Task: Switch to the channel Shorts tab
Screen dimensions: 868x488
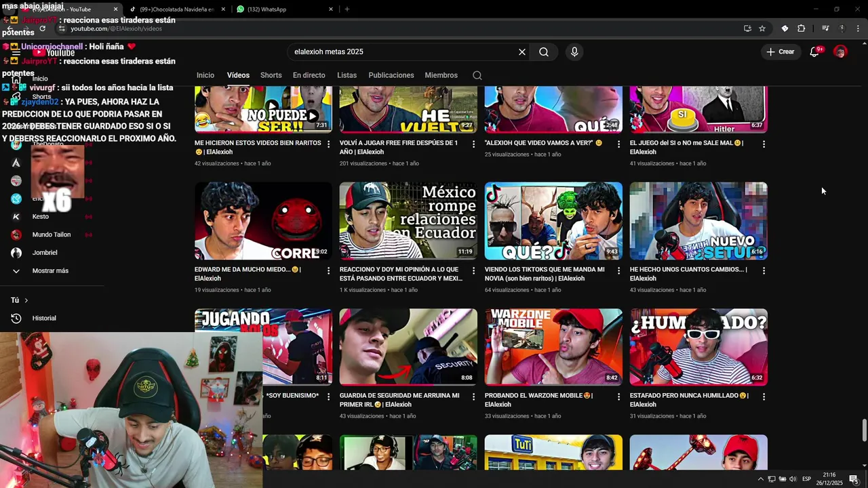Action: click(271, 75)
